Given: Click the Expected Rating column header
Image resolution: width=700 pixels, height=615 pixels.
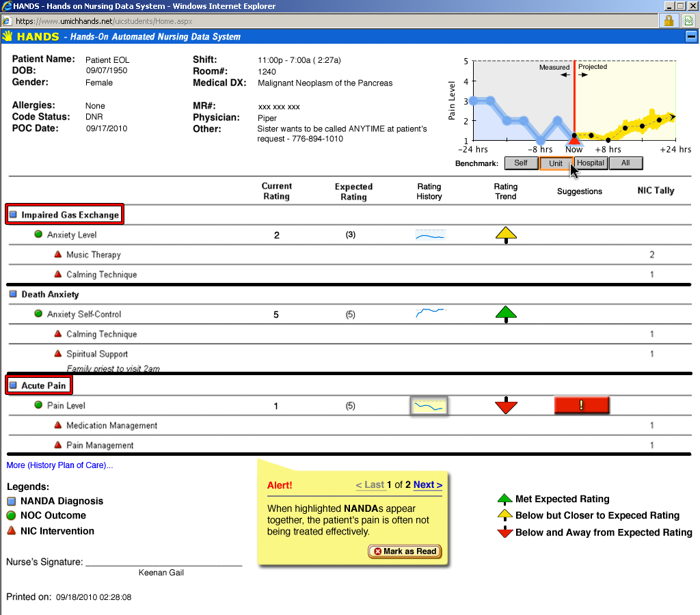Looking at the screenshot, I should click(x=353, y=191).
